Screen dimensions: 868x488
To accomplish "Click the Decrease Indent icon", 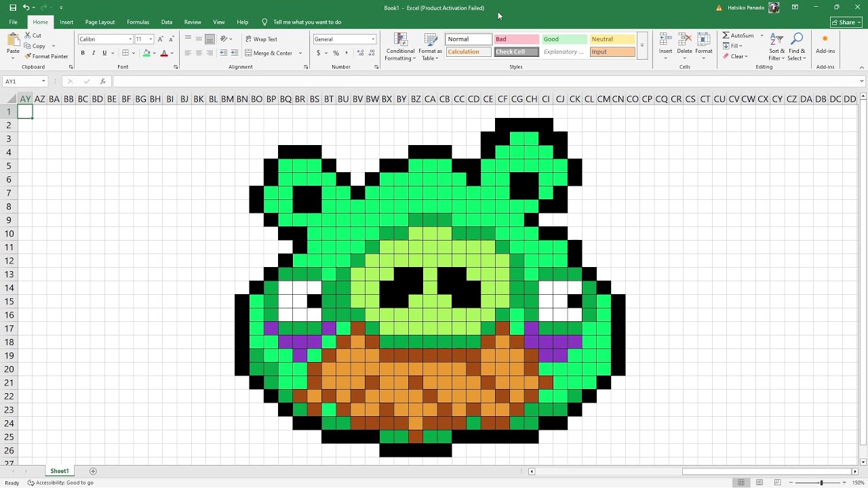I will click(x=224, y=53).
